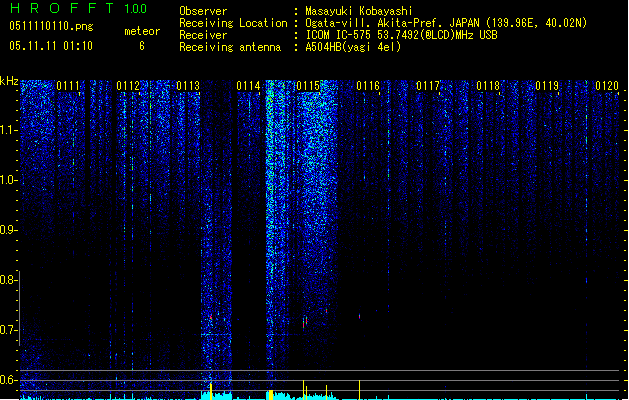This screenshot has width=629, height=400.
Task: Click the 1.0 kHz axis label
Action: coord(8,180)
